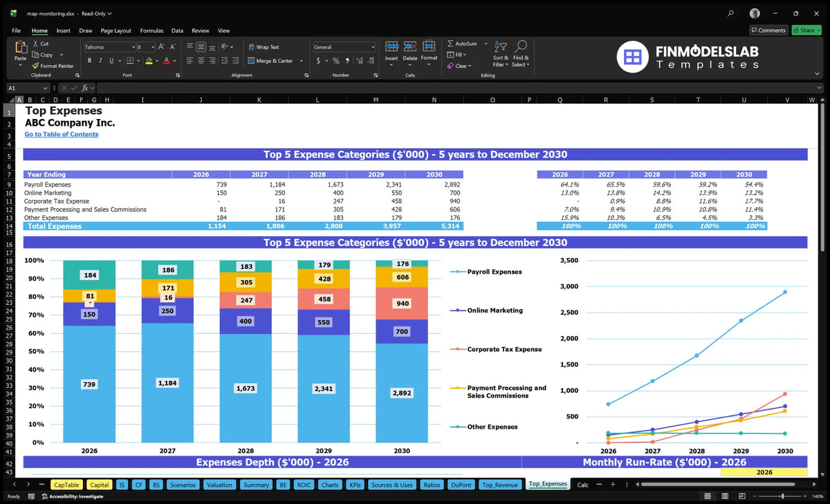Open the File menu
This screenshot has width=830, height=504.
pos(17,30)
